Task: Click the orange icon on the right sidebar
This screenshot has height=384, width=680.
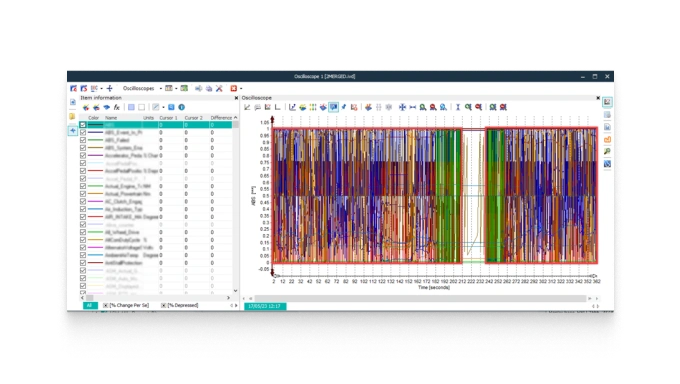Action: [607, 139]
